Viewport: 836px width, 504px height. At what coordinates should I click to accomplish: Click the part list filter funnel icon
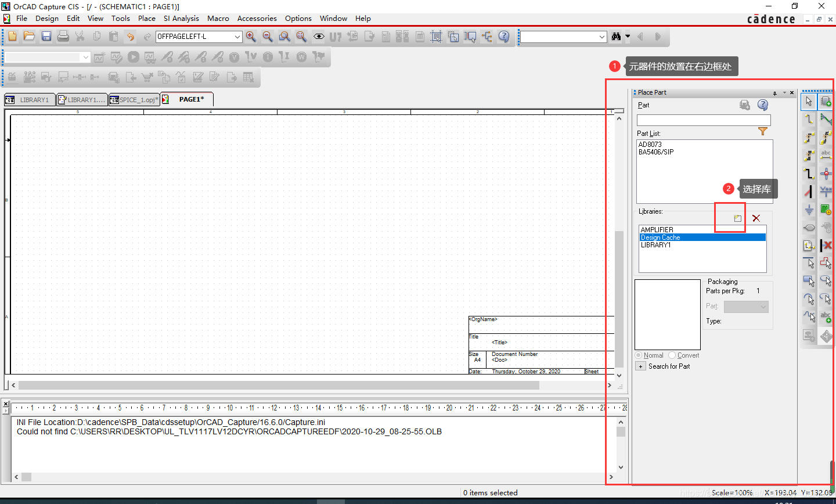pyautogui.click(x=763, y=132)
